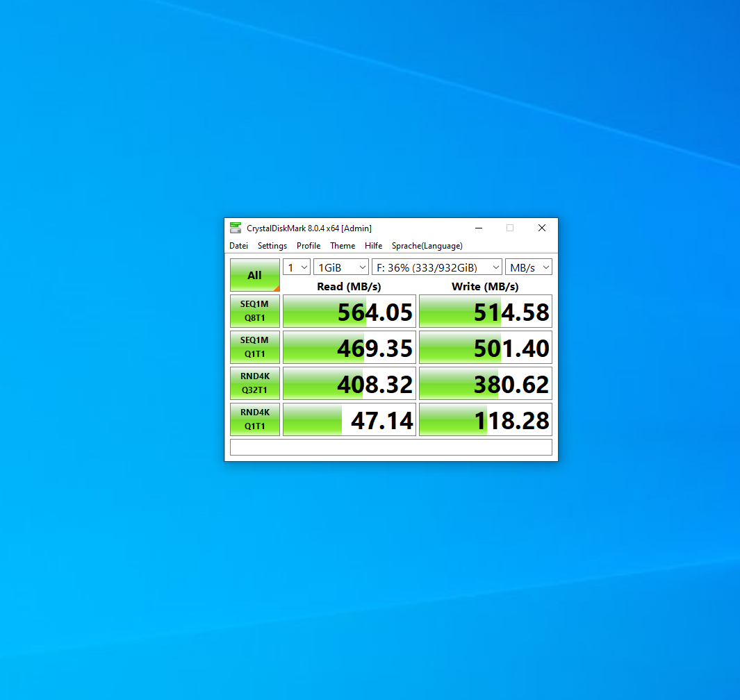Run the SEQ1M Q8T1 test
Screen dimensions: 740x700
255,311
